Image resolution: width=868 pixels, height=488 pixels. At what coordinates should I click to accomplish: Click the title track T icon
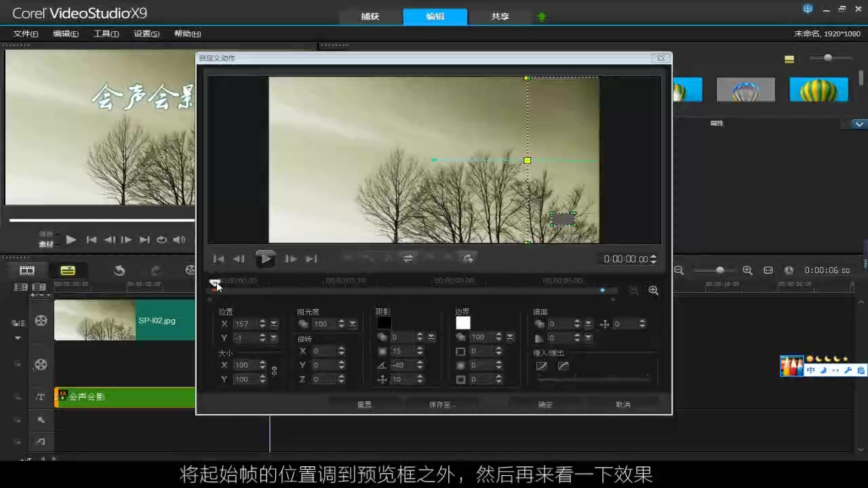[x=41, y=397]
